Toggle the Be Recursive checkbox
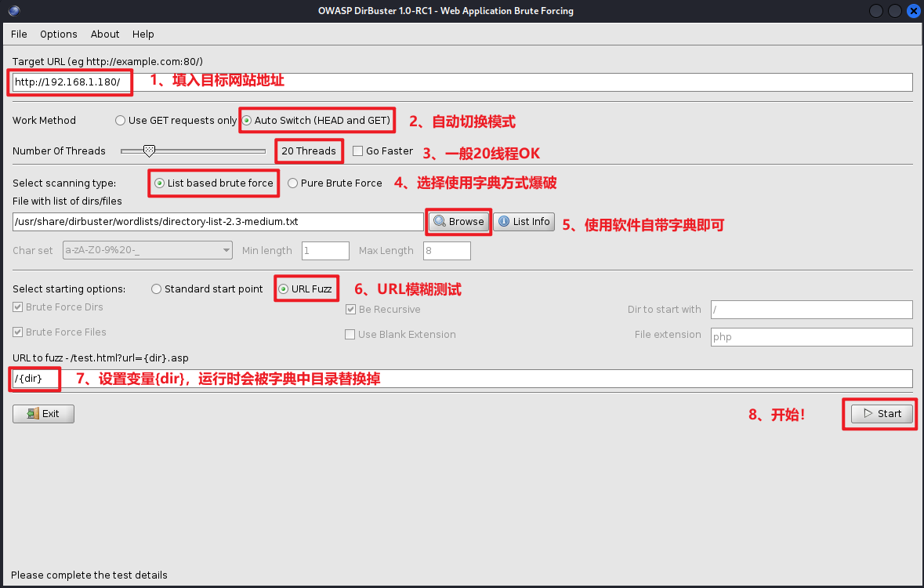This screenshot has height=588, width=924. [350, 310]
